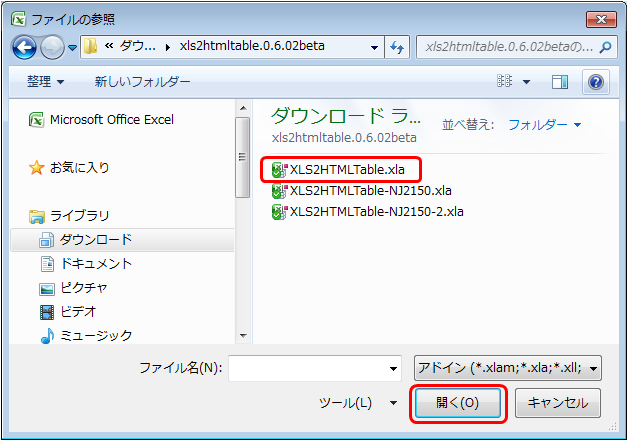
Task: Click icon of XLS2HTMLTable.xla file
Action: click(x=280, y=170)
